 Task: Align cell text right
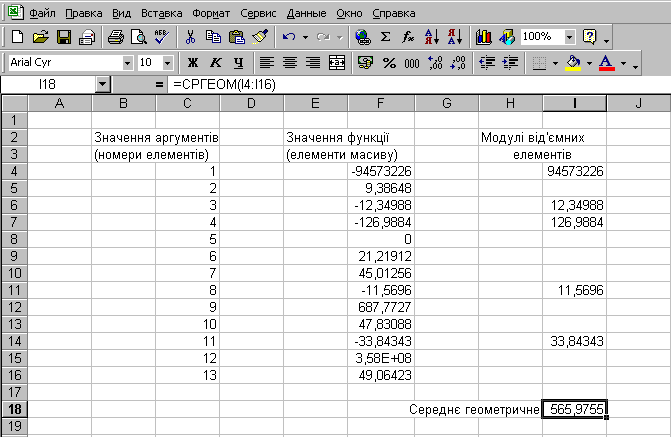(x=313, y=63)
